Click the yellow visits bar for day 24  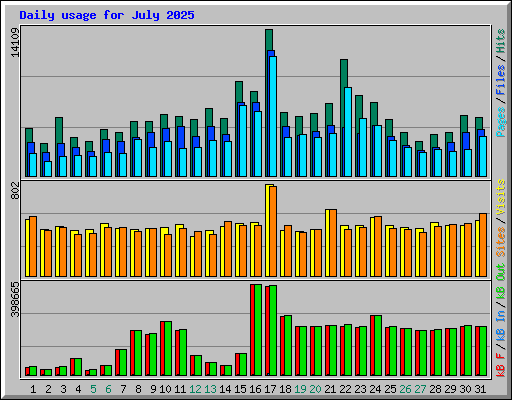click(x=372, y=247)
